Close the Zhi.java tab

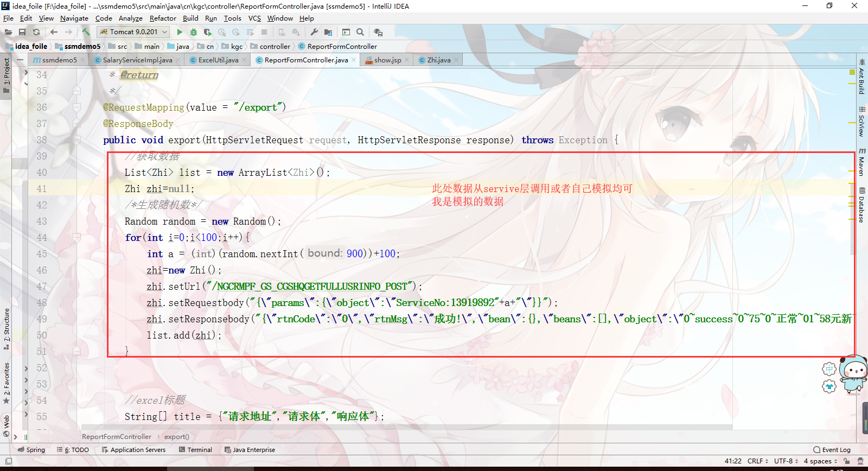pos(456,60)
